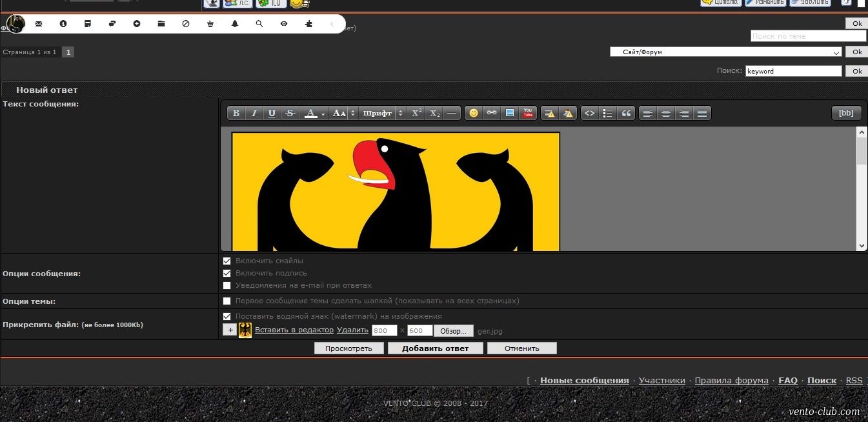
Task: Click the AA font size button
Action: [339, 113]
